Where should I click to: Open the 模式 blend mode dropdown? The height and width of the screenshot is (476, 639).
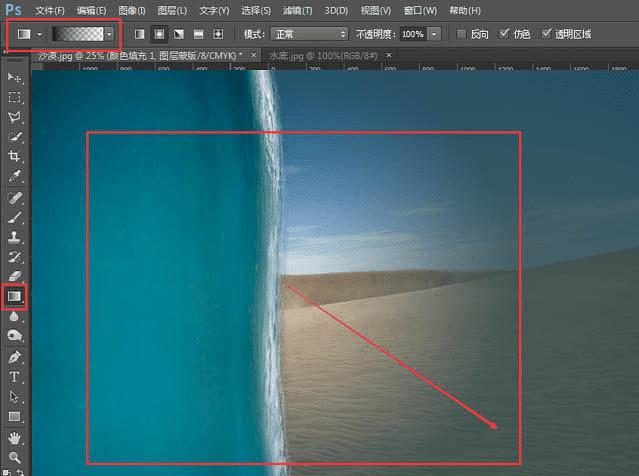(x=309, y=34)
